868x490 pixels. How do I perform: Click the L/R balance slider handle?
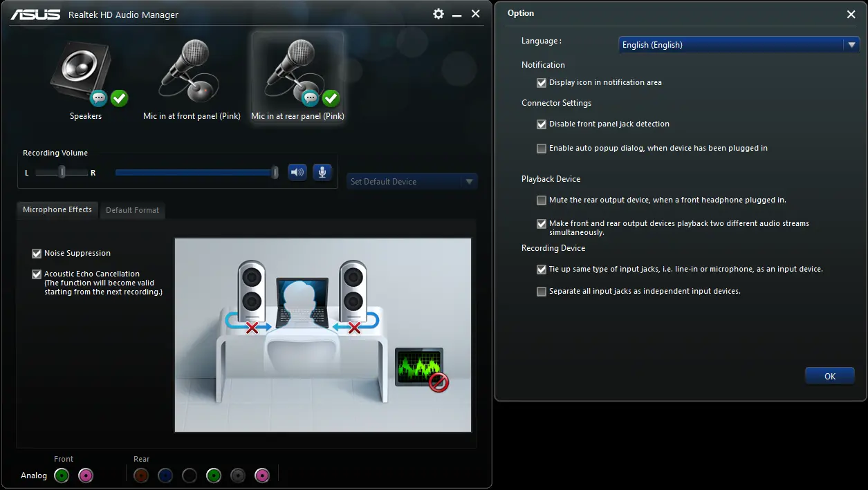pyautogui.click(x=62, y=172)
